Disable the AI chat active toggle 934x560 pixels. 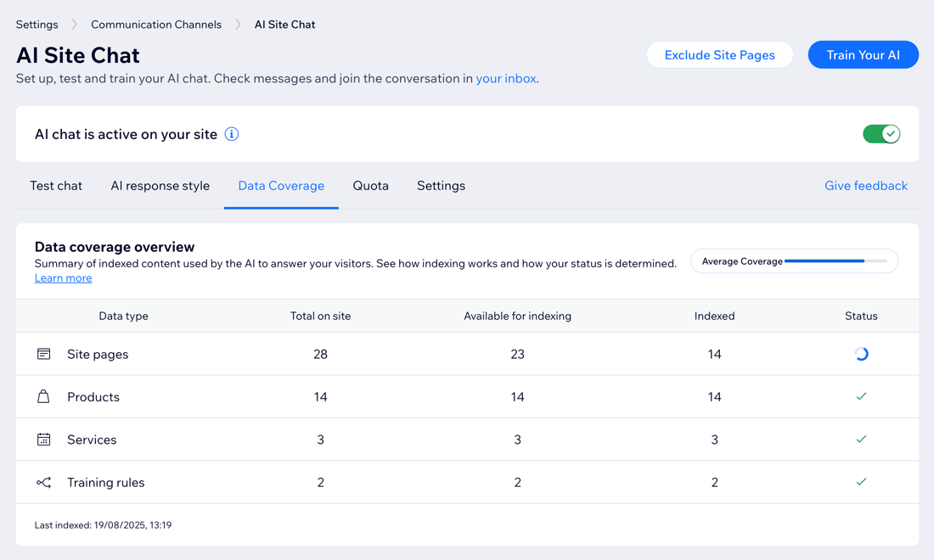881,134
